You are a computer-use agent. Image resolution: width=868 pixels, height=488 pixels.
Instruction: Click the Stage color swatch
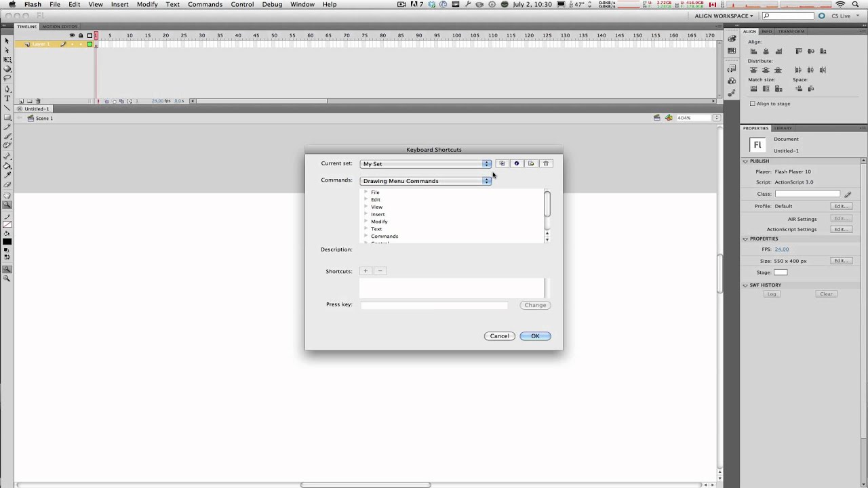tap(781, 272)
